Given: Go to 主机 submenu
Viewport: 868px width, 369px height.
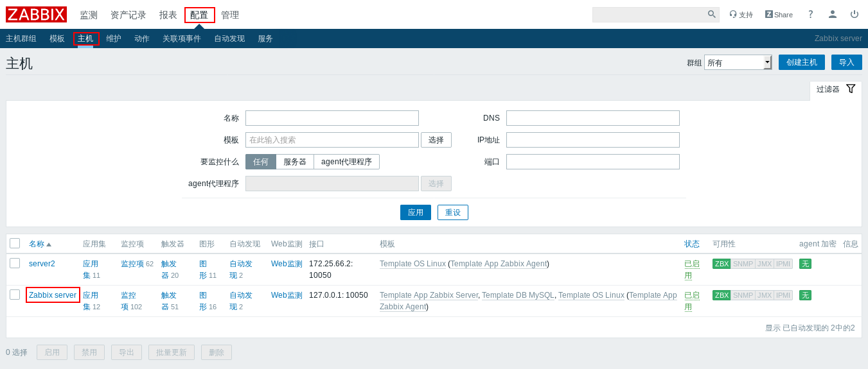Looking at the screenshot, I should [85, 39].
